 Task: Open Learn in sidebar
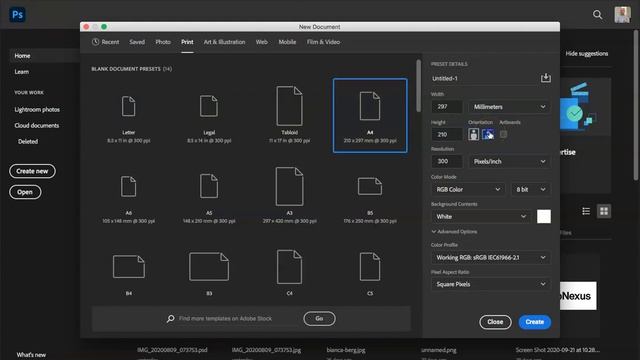(22, 72)
